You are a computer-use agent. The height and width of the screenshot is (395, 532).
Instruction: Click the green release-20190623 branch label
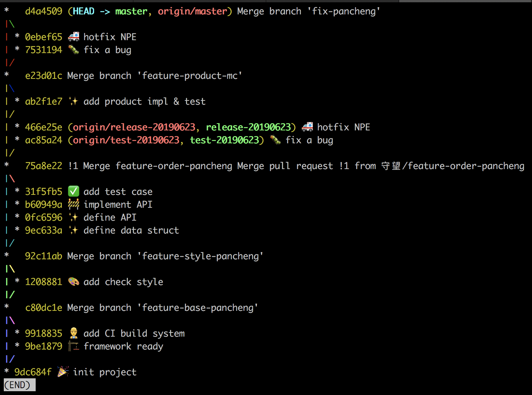(x=249, y=127)
